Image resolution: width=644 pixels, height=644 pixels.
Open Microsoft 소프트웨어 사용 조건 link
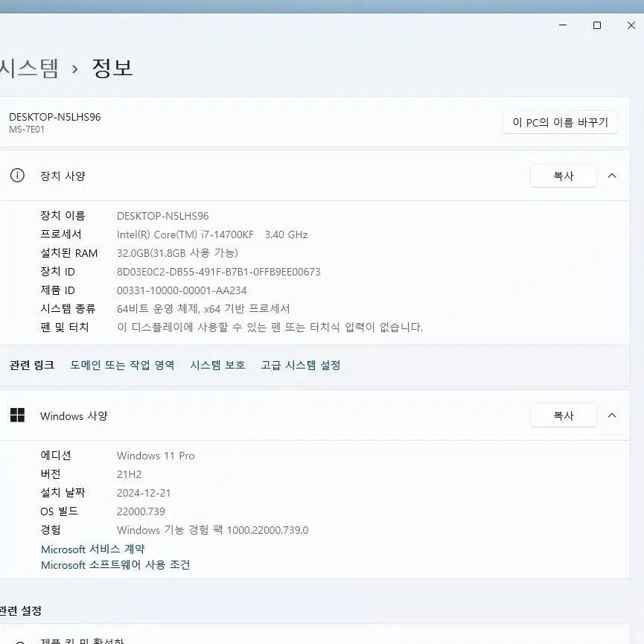coord(115,565)
